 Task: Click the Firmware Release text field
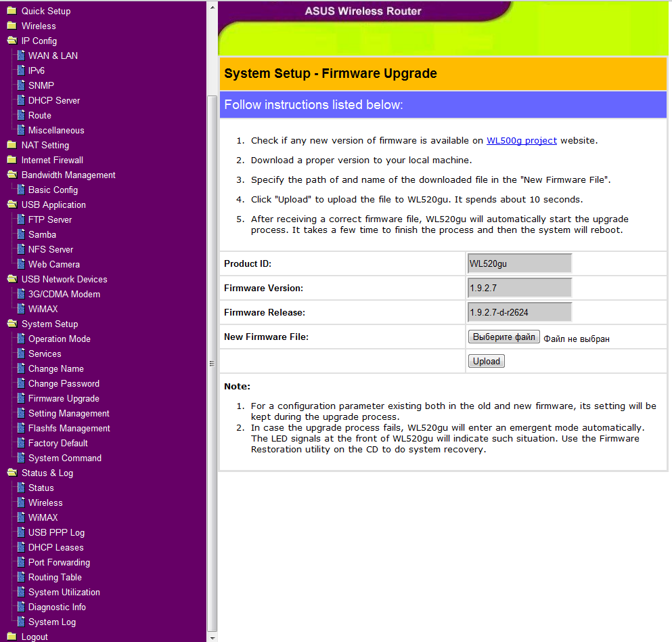[519, 312]
